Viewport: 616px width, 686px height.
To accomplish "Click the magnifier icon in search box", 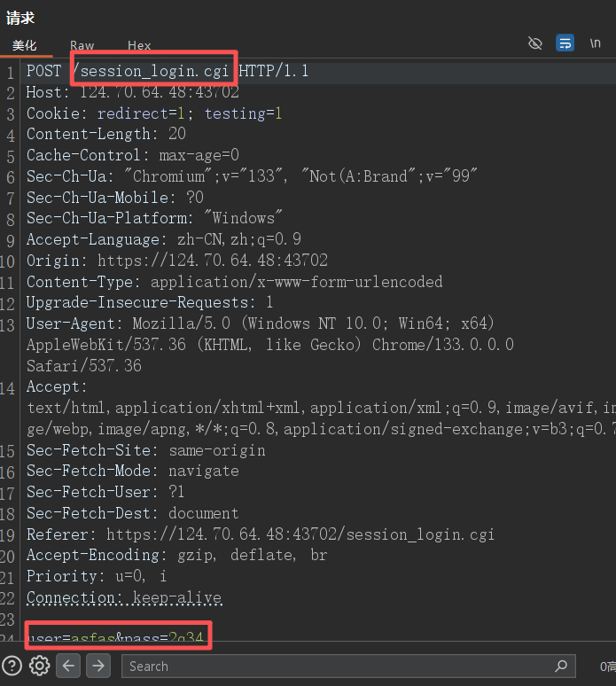I will click(560, 666).
